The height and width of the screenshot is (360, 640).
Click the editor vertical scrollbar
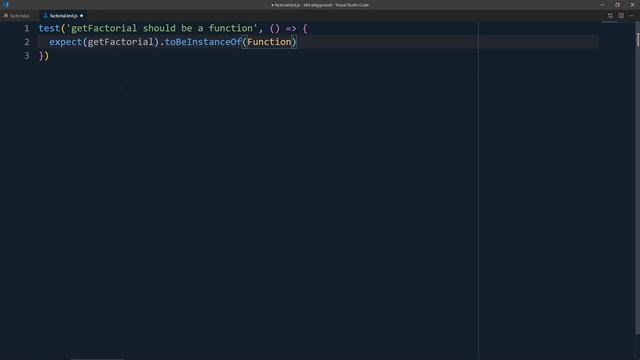(x=637, y=178)
